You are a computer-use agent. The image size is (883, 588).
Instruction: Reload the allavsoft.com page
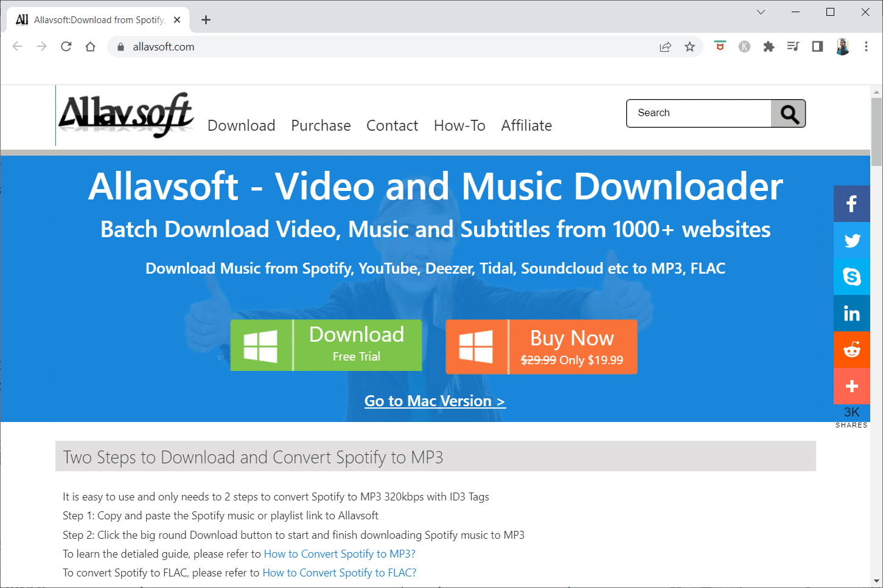point(66,47)
